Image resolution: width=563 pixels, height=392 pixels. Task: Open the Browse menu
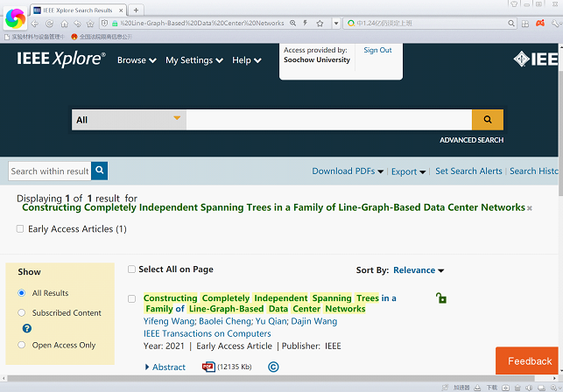coord(137,60)
